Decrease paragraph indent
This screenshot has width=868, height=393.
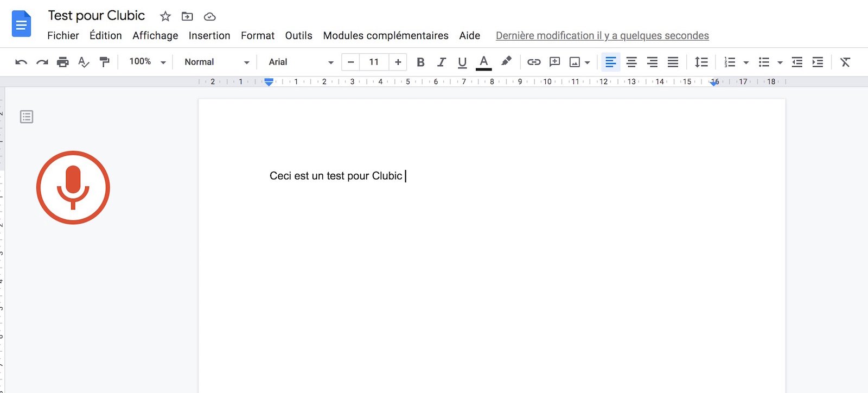797,62
